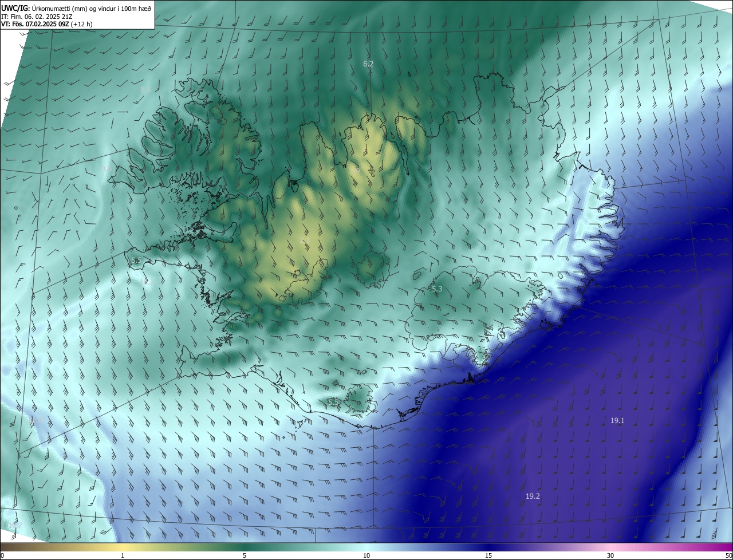Click the colorbar tick label 1

tap(123, 556)
